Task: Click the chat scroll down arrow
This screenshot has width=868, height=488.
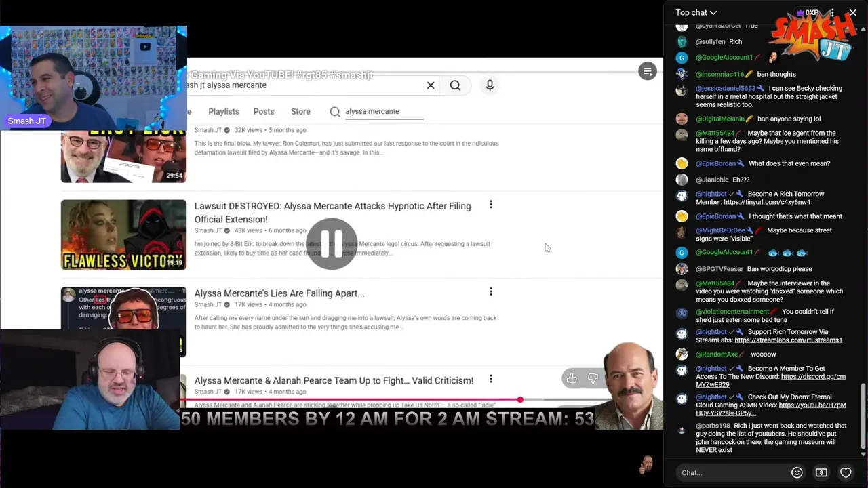Action: pos(863,453)
